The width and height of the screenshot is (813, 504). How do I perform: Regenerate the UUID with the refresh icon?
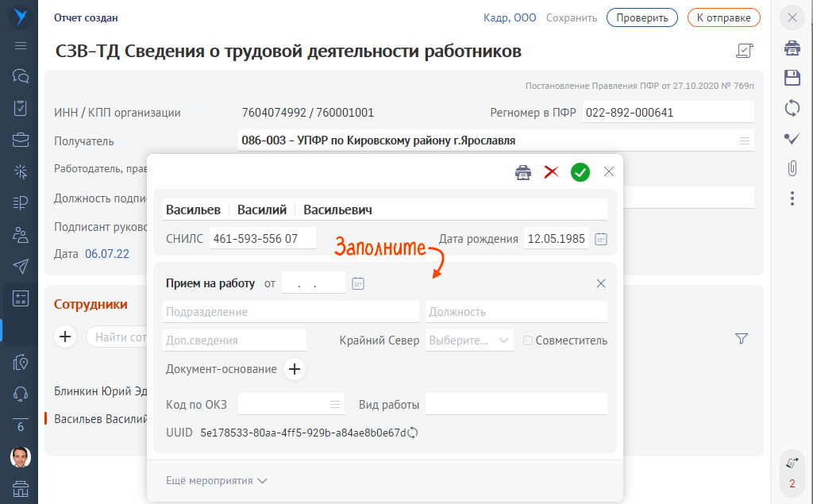click(x=413, y=433)
